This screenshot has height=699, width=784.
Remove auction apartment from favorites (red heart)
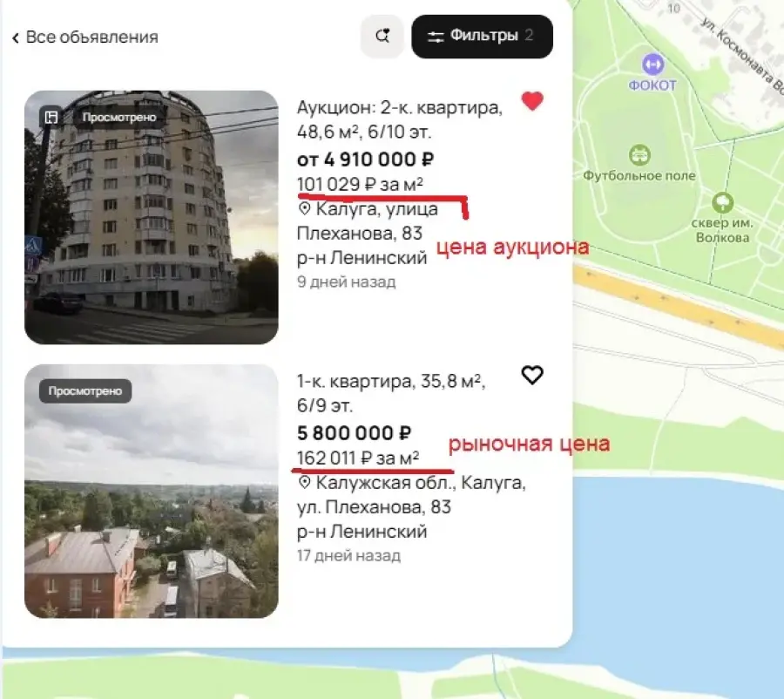[532, 100]
